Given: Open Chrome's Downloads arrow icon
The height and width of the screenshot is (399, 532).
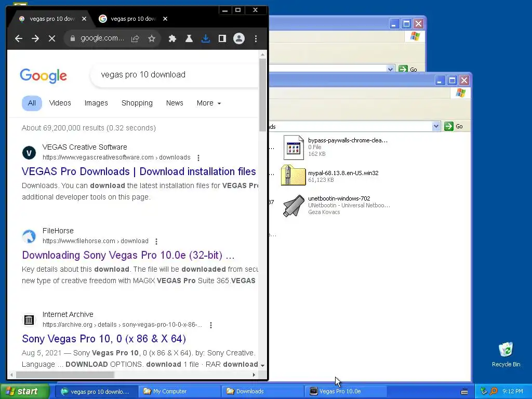Looking at the screenshot, I should click(206, 38).
